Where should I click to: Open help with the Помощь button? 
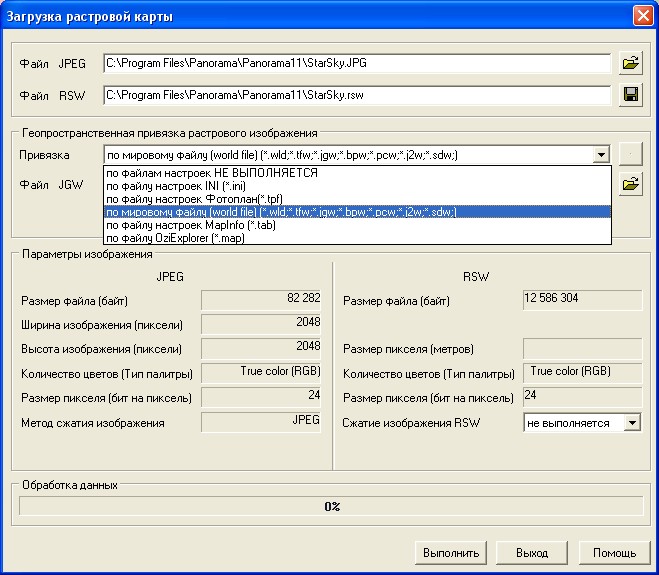[614, 552]
